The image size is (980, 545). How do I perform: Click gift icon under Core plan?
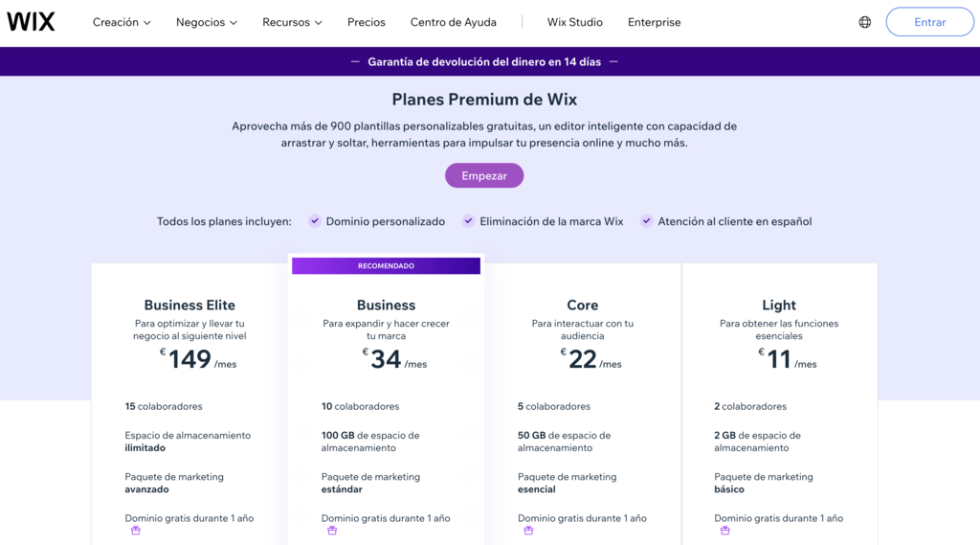528,530
